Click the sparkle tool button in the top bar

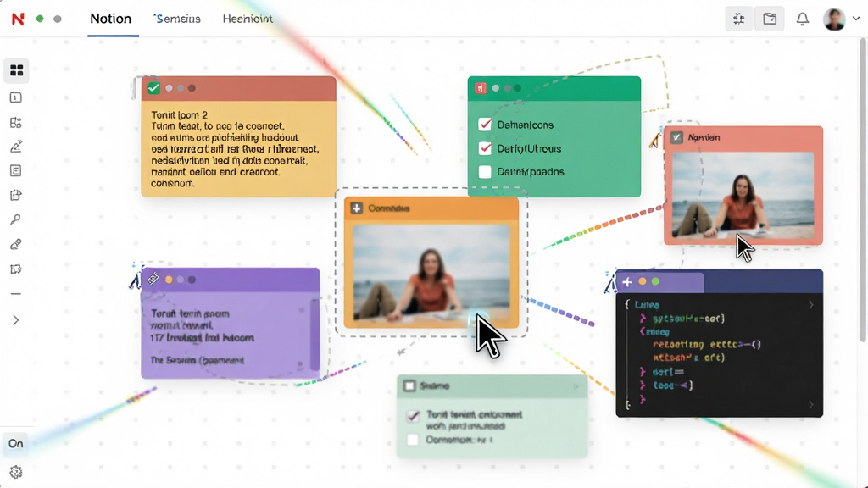pyautogui.click(x=738, y=19)
